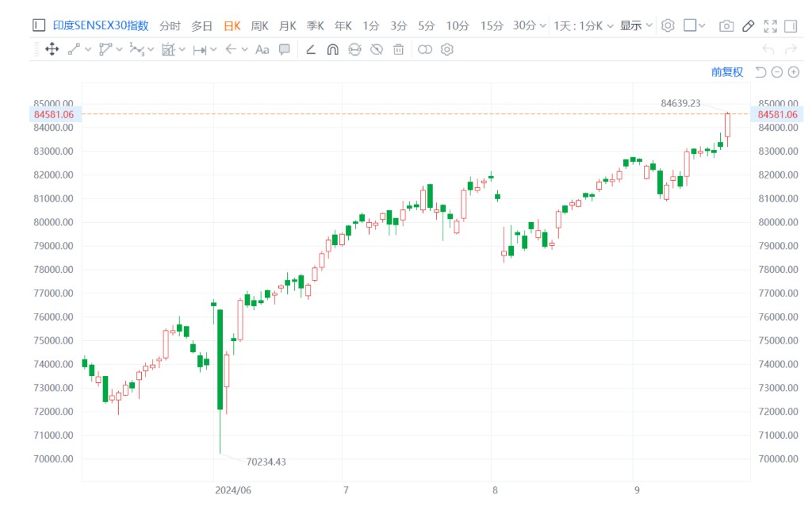Viewport: 812px width, 514px height.
Task: Click the 前复权 adjustment button
Action: pos(727,72)
